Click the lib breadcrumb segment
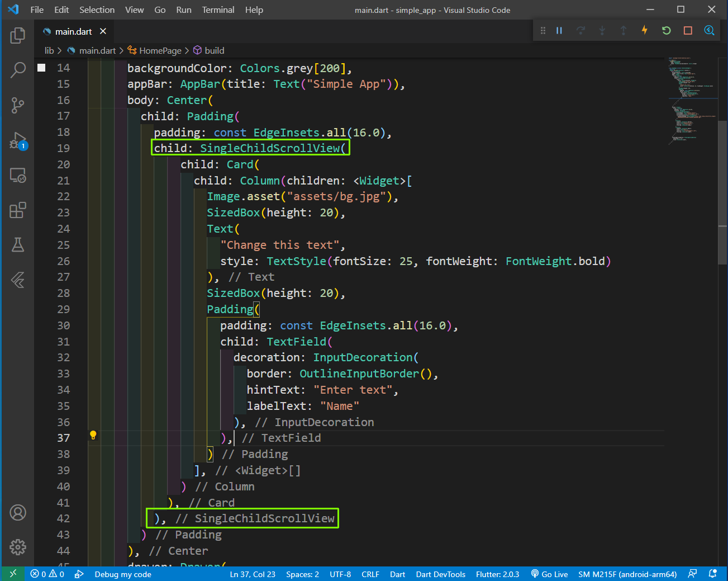This screenshot has width=728, height=581. 49,50
